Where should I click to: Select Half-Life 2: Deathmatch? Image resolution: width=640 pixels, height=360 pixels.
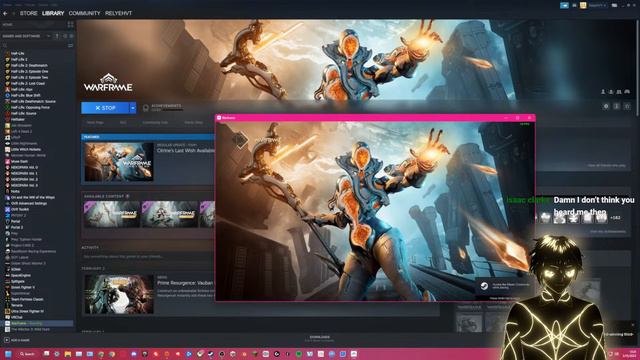[x=29, y=65]
